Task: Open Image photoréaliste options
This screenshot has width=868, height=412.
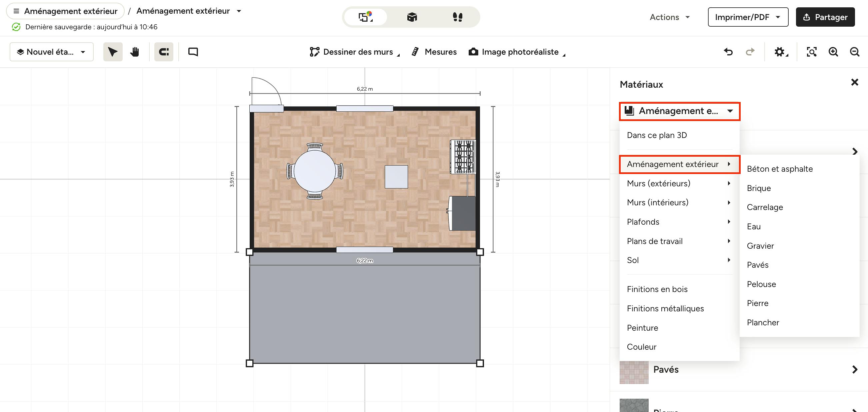Action: 517,52
